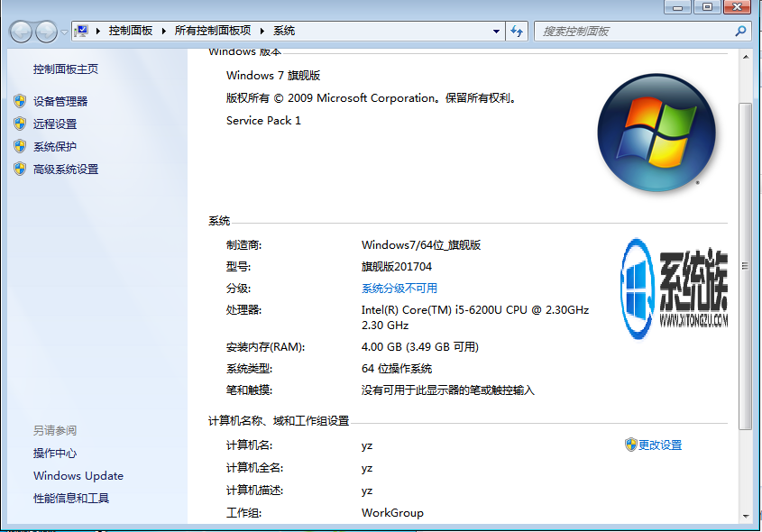Open the address bar history dropdown

point(496,31)
